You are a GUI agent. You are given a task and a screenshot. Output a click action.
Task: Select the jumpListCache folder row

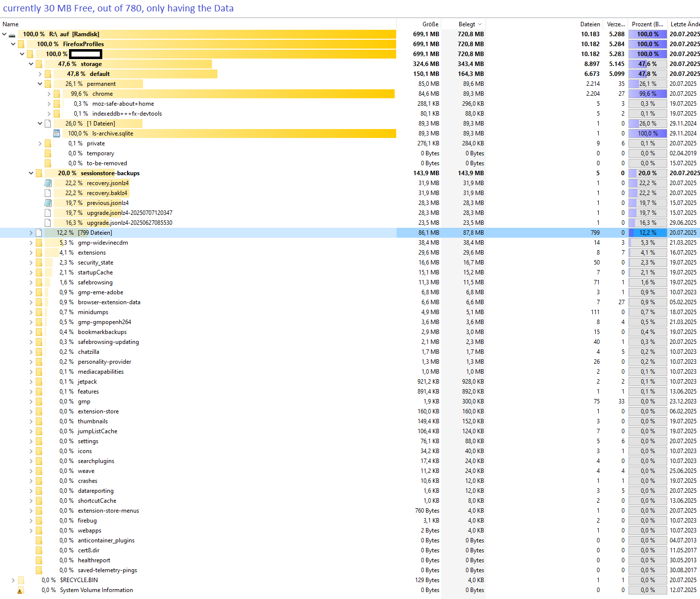click(x=350, y=431)
